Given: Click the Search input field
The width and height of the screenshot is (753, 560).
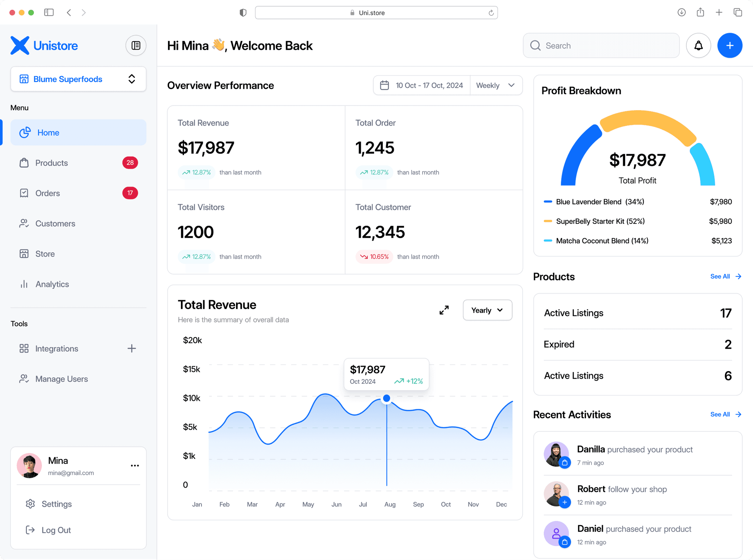Looking at the screenshot, I should click(601, 46).
